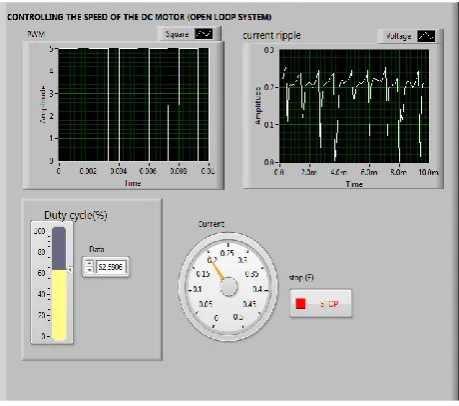Click the 'current ripple' graph title

pos(271,36)
